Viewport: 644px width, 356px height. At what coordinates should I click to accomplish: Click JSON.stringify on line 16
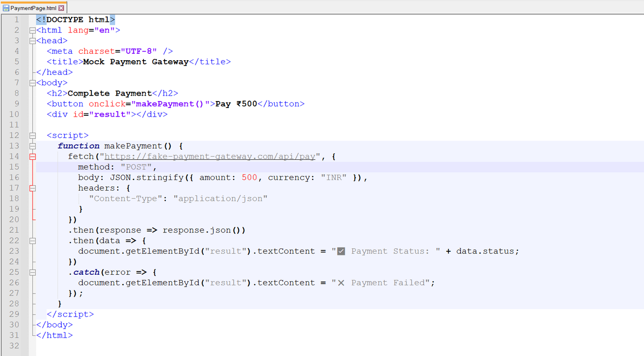[147, 178]
